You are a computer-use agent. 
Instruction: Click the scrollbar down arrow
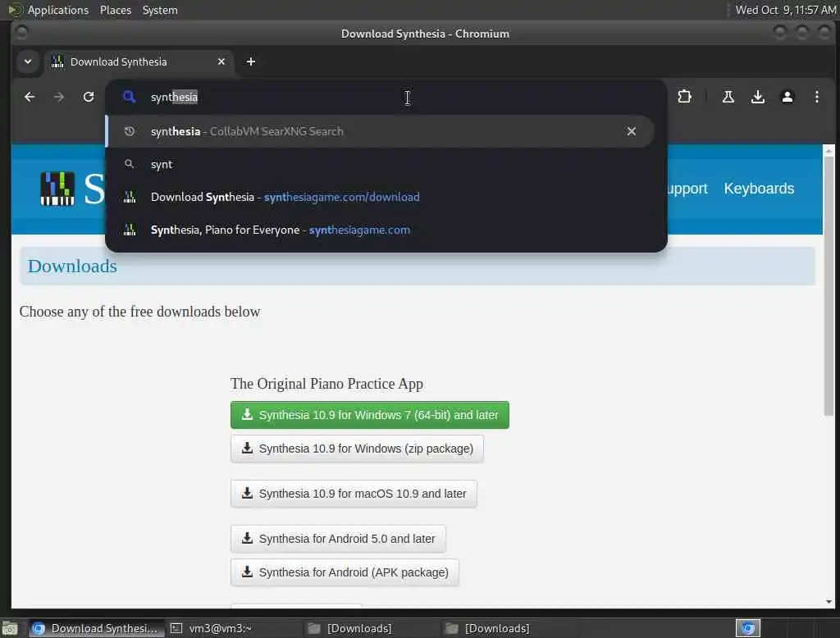coord(829,602)
